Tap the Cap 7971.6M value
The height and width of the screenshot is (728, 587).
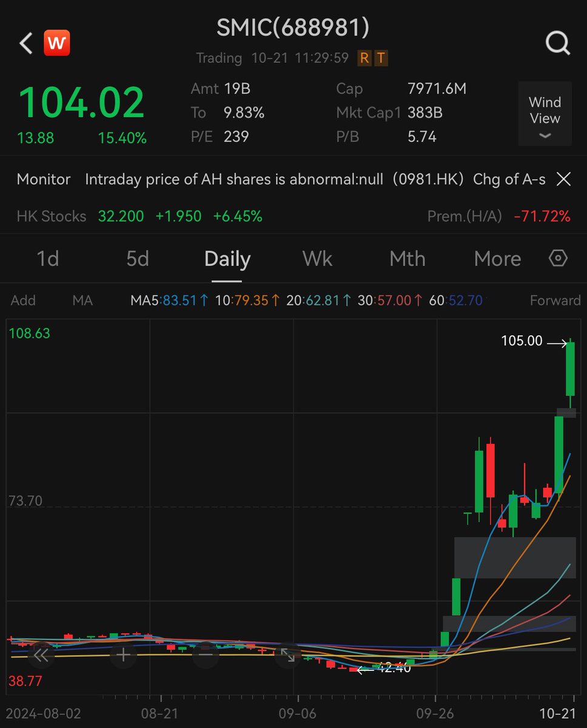coord(437,89)
